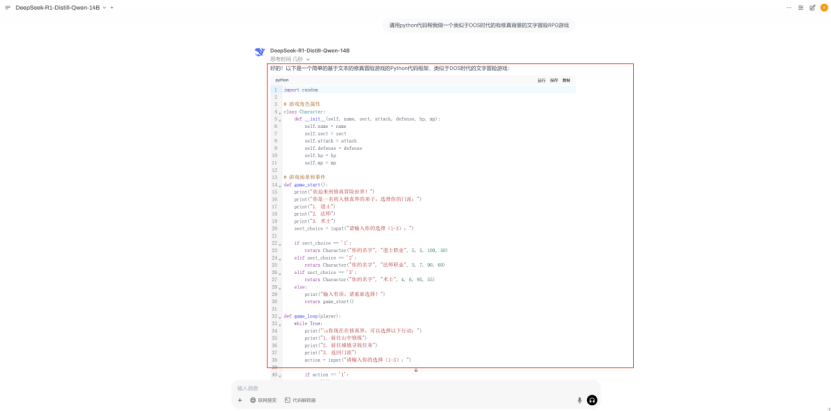Open the user avatar profile menu
The image size is (831, 411).
[x=824, y=8]
